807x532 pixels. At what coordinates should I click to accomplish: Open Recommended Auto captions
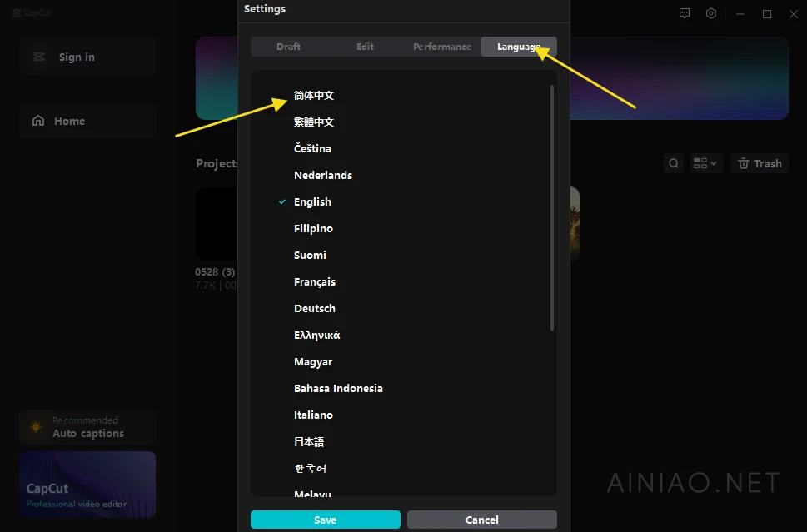(87, 427)
